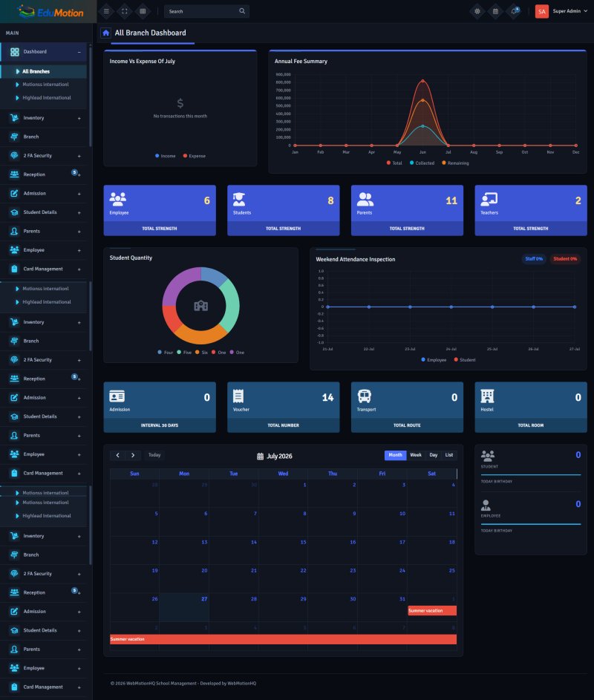Image resolution: width=594 pixels, height=700 pixels.
Task: Toggle the Expense legend series
Action: tap(195, 156)
